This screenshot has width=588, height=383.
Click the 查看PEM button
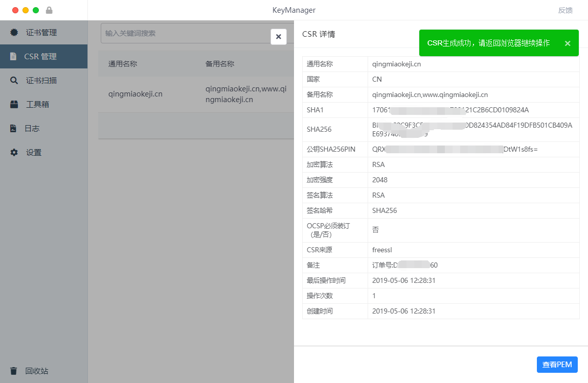[557, 365]
